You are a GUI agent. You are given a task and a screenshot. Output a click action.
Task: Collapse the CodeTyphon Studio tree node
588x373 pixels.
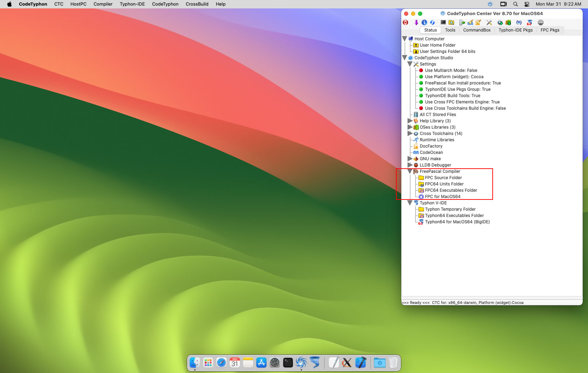point(405,57)
